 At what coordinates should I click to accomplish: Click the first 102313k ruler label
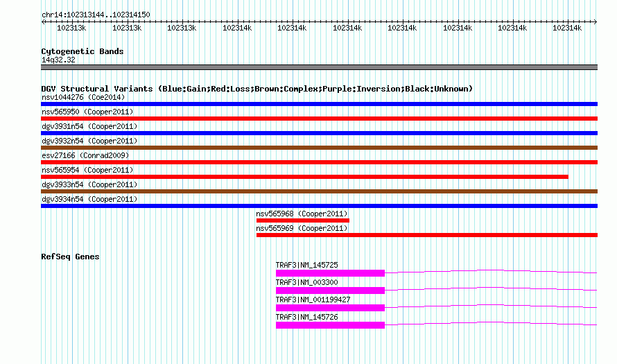click(x=71, y=28)
